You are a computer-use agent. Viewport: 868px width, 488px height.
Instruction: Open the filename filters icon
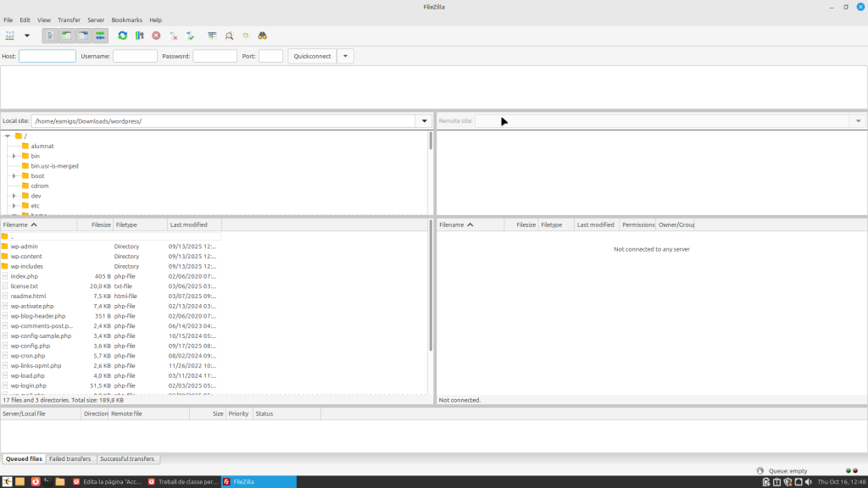click(x=212, y=36)
